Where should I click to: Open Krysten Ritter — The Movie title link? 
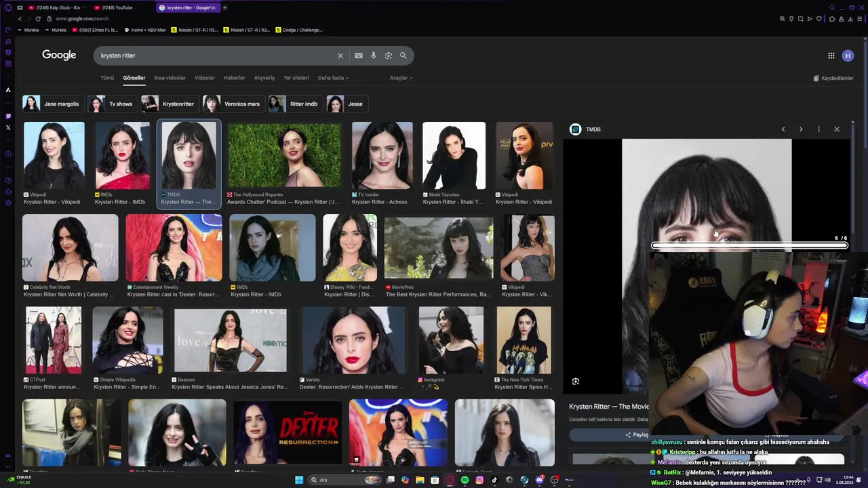coord(608,407)
